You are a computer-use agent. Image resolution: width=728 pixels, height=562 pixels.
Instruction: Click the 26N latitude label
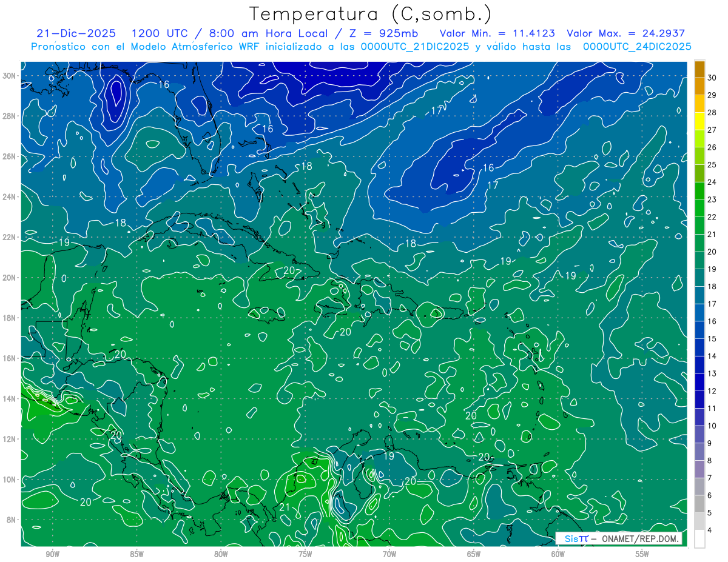(10, 156)
